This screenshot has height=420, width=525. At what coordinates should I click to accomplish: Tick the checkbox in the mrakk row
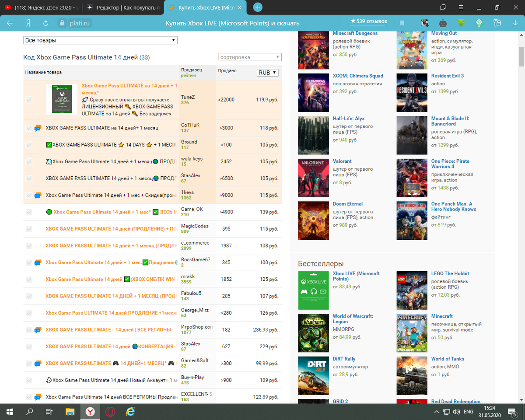click(x=29, y=279)
